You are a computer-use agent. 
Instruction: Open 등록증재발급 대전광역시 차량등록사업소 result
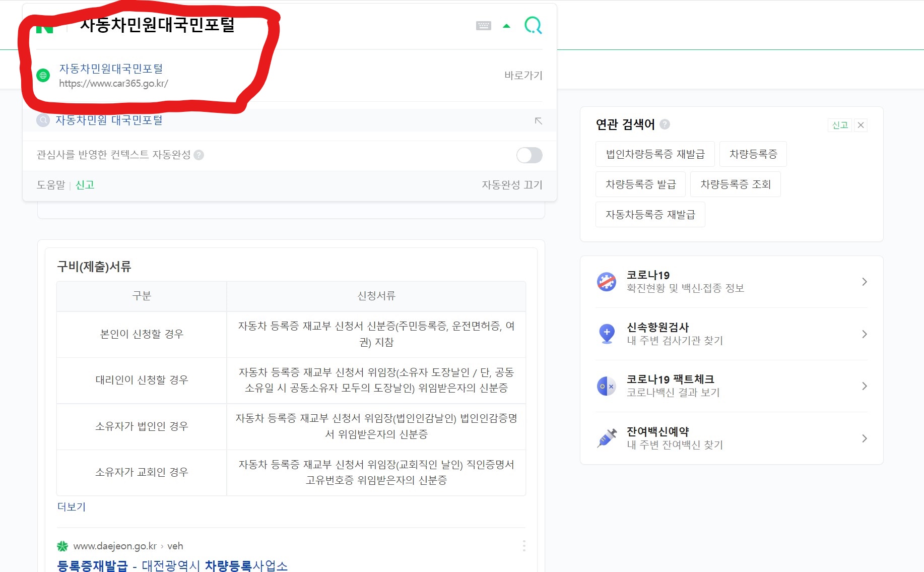click(x=172, y=566)
